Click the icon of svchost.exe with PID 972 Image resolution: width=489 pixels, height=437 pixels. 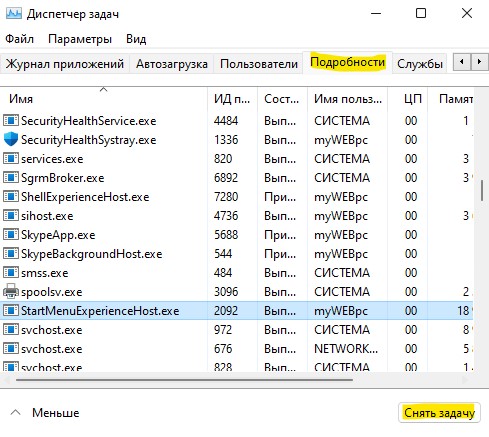[11, 329]
